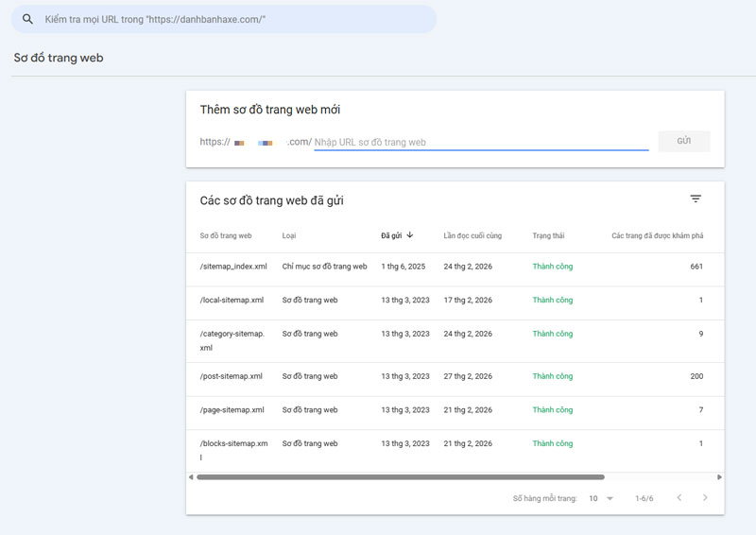This screenshot has width=756, height=535.
Task: Click the 17 thg 2, 2026 date in local-sitemap row
Action: (468, 300)
